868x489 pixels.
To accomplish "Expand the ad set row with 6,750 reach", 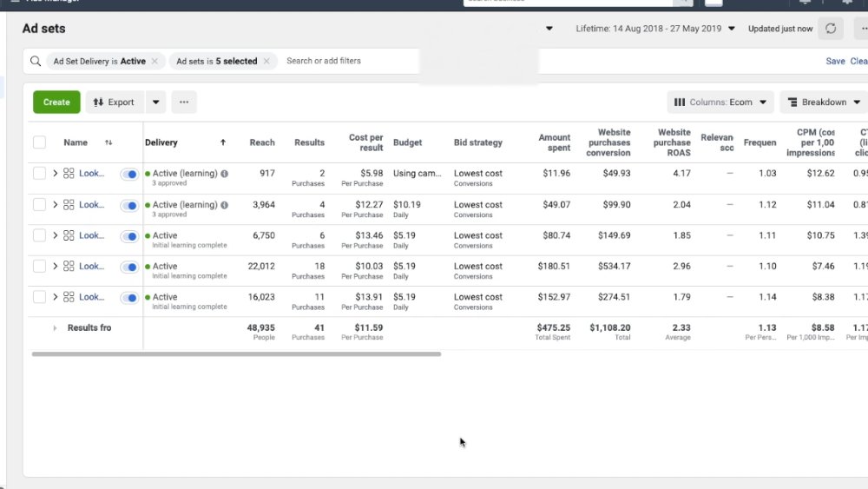I will (x=55, y=235).
